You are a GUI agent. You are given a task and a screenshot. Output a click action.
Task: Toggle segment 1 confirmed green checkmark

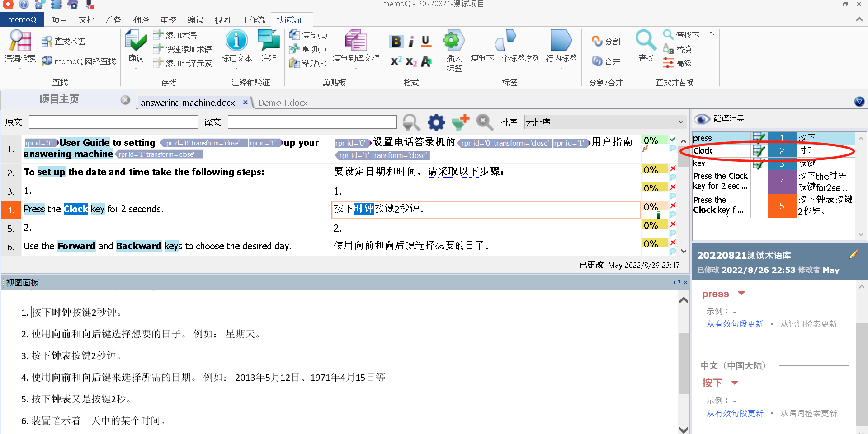pos(673,139)
